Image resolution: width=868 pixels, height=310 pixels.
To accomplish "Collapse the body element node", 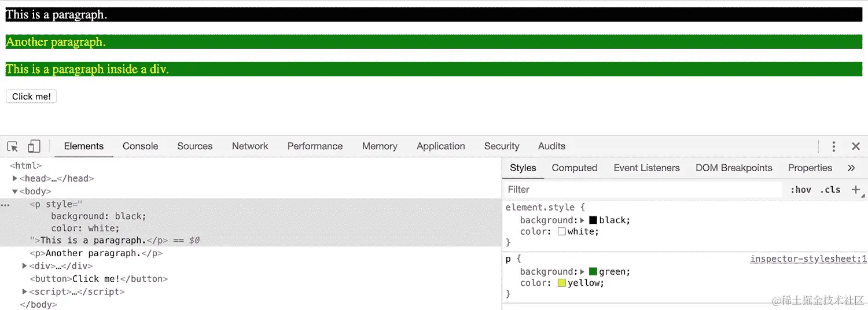I will pyautogui.click(x=15, y=191).
